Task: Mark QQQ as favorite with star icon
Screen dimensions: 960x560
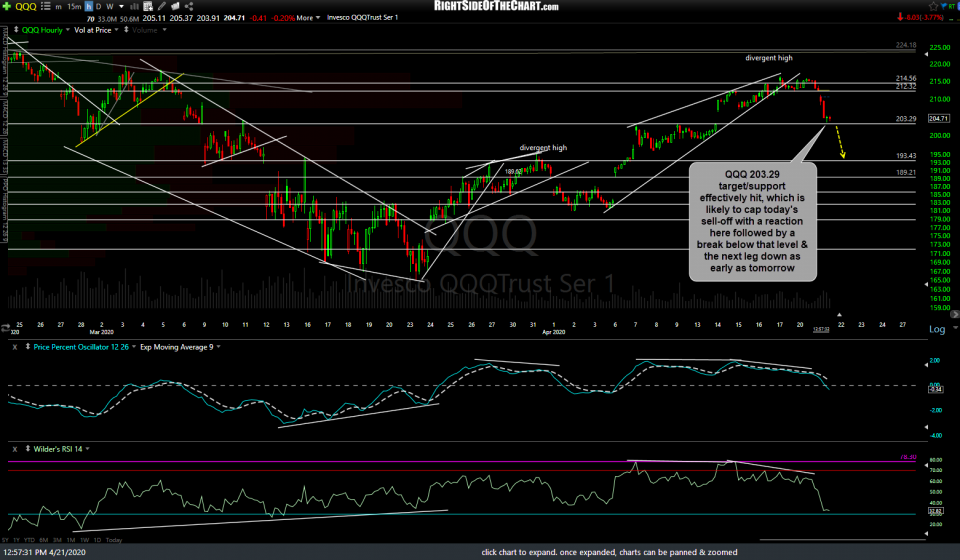Action: tap(933, 6)
